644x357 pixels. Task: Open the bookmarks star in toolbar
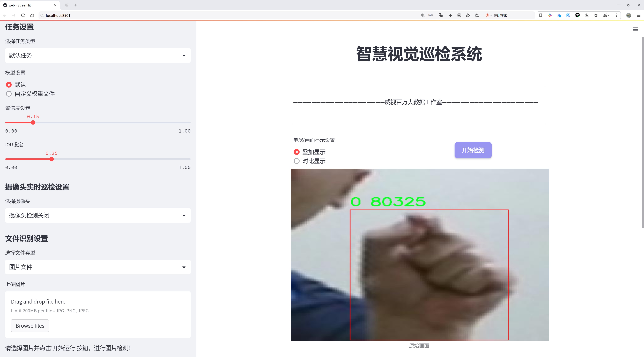[x=596, y=15]
